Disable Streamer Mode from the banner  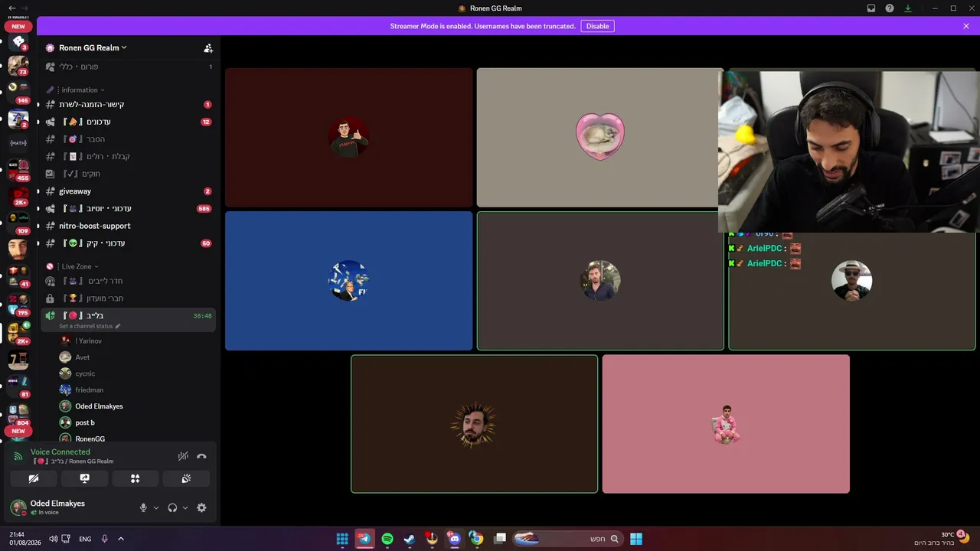coord(597,26)
